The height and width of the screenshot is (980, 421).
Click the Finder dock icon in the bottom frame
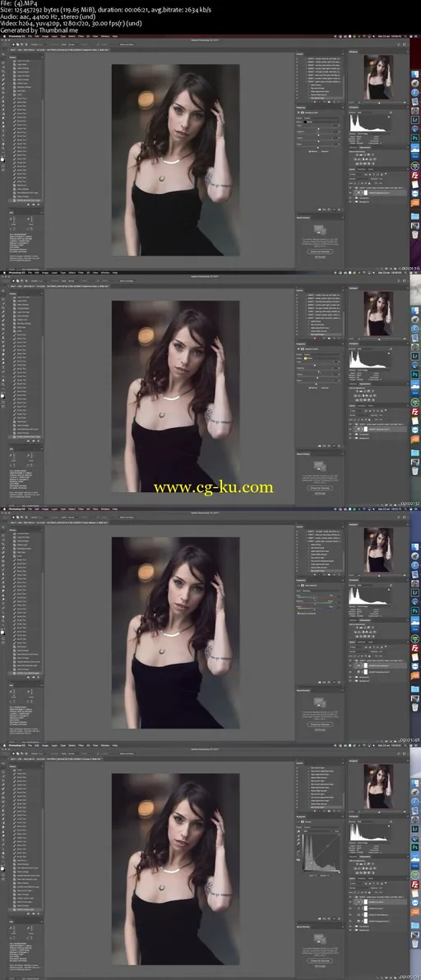tap(414, 784)
